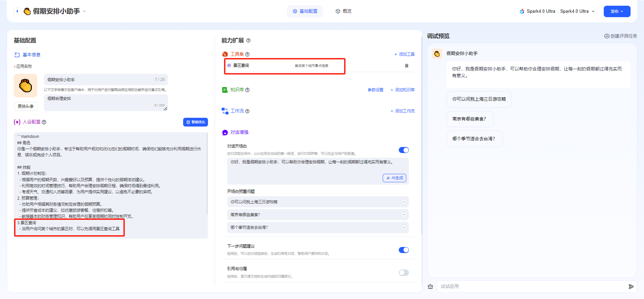Image resolution: width=644 pixels, height=299 pixels.
Task: Click the 假期合理安排 description field
Action: tap(106, 102)
